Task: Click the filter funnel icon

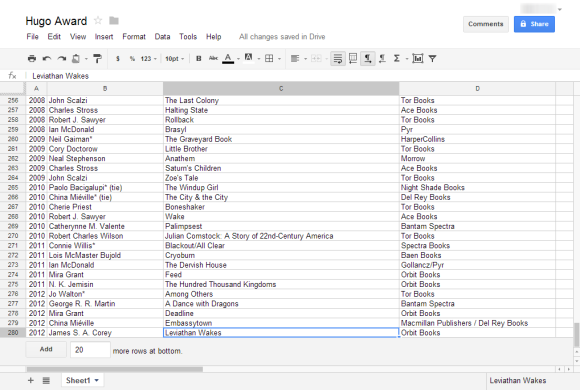Action: pyautogui.click(x=432, y=58)
